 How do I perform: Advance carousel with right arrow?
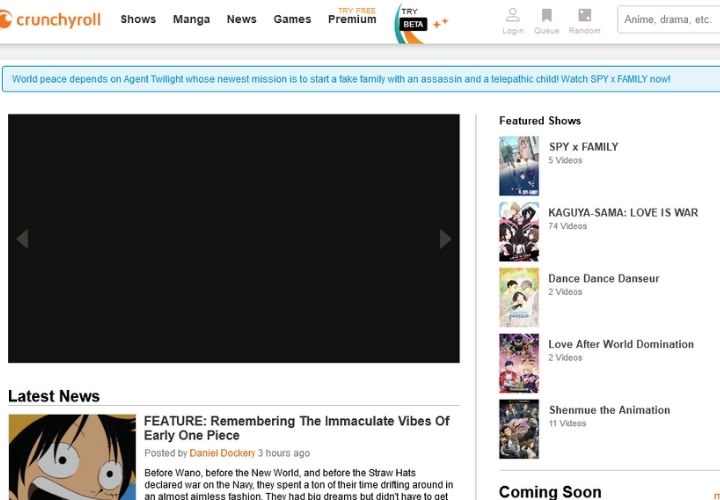pyautogui.click(x=446, y=239)
